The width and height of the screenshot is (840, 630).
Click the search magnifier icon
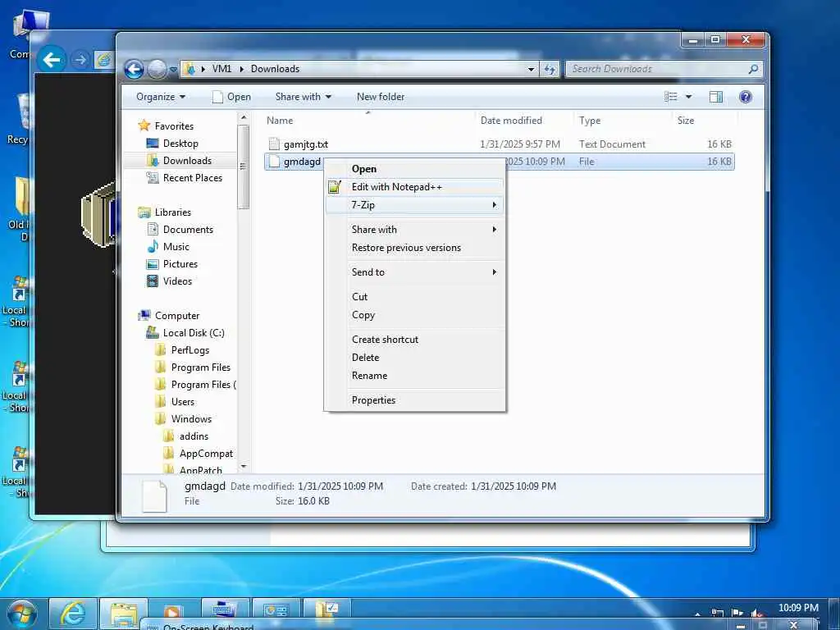point(753,69)
